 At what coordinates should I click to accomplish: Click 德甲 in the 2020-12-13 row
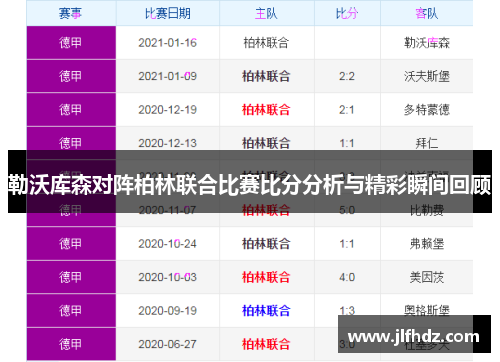coord(70,143)
